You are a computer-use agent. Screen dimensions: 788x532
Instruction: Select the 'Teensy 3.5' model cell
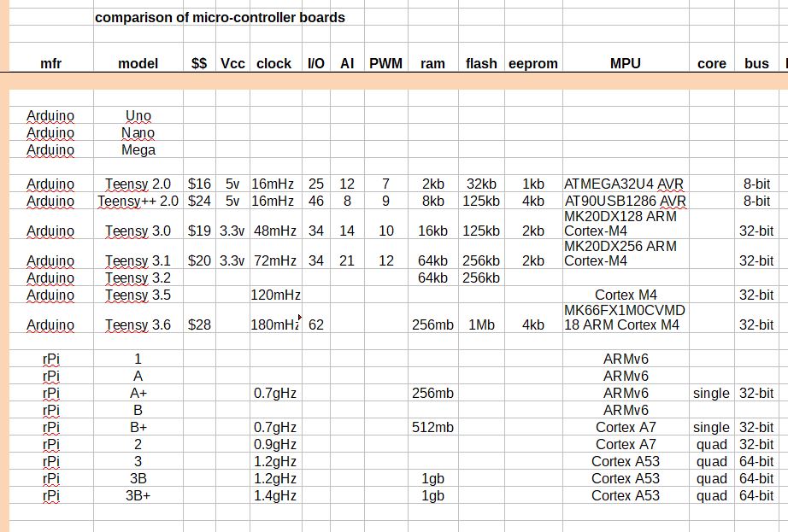[x=138, y=295]
